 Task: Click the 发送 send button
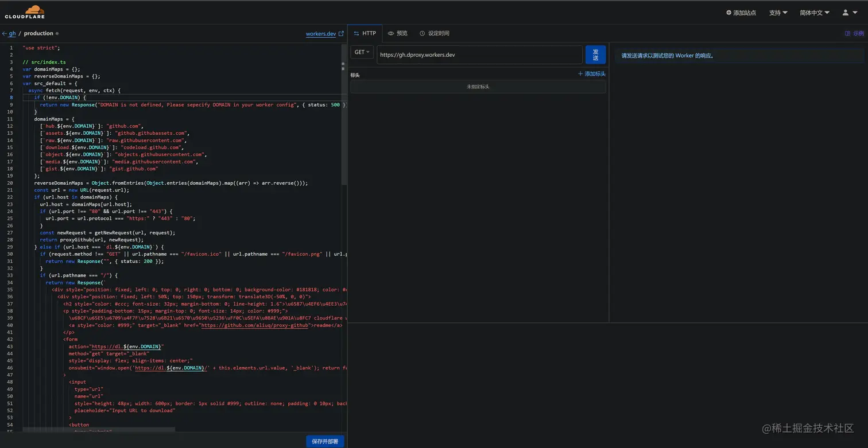[595, 54]
